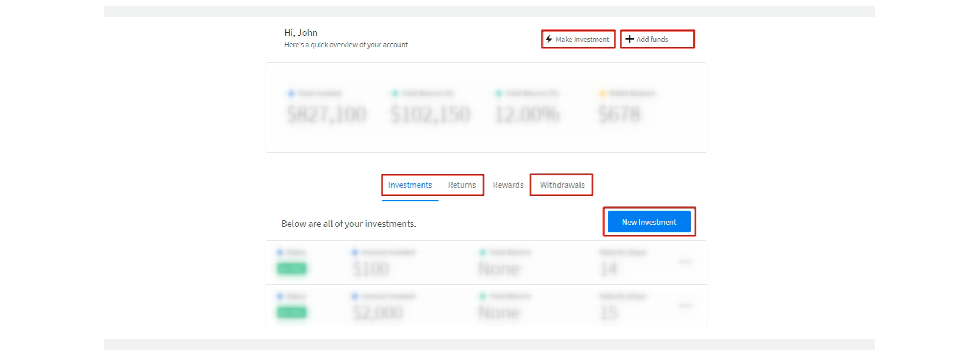Open the three-dot menu on the $100 investment
980x352 pixels.
[685, 262]
